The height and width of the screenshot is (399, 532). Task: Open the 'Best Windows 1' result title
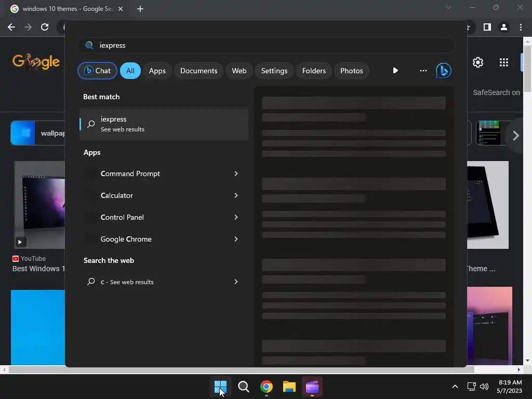[38, 269]
